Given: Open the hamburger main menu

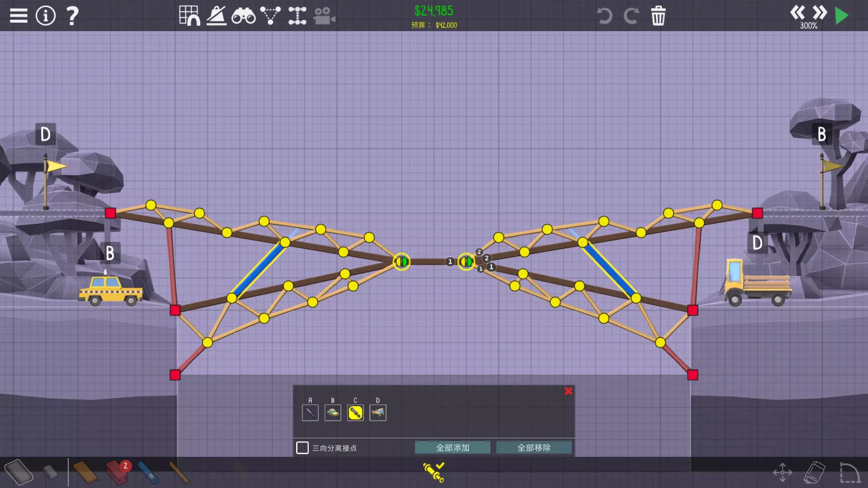Looking at the screenshot, I should pyautogui.click(x=19, y=16).
